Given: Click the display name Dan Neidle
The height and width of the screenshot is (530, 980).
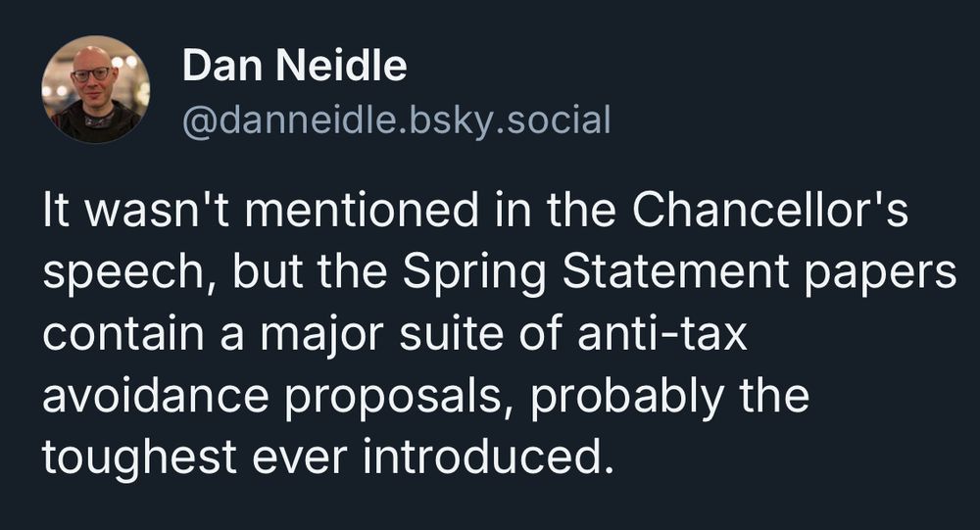Looking at the screenshot, I should (x=294, y=65).
